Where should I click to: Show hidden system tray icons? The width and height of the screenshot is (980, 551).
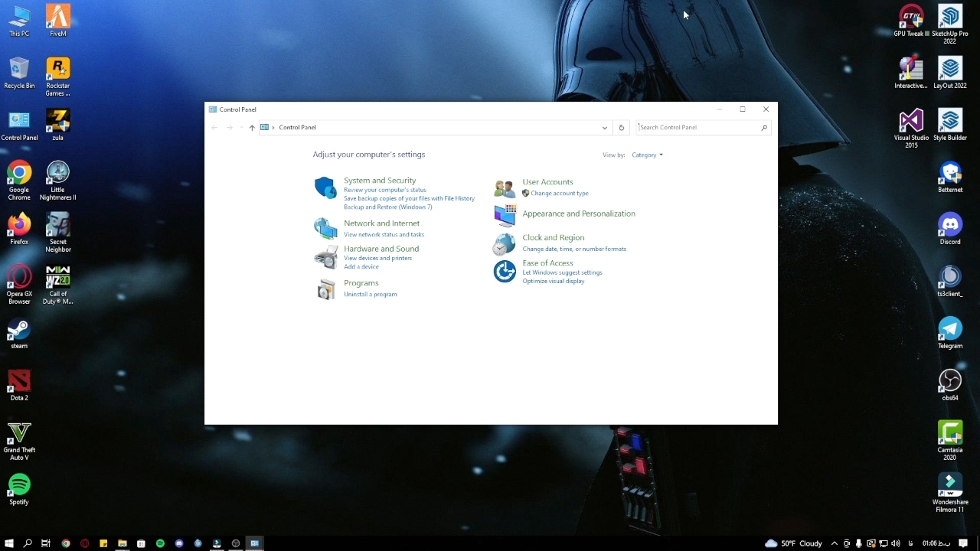coord(835,543)
